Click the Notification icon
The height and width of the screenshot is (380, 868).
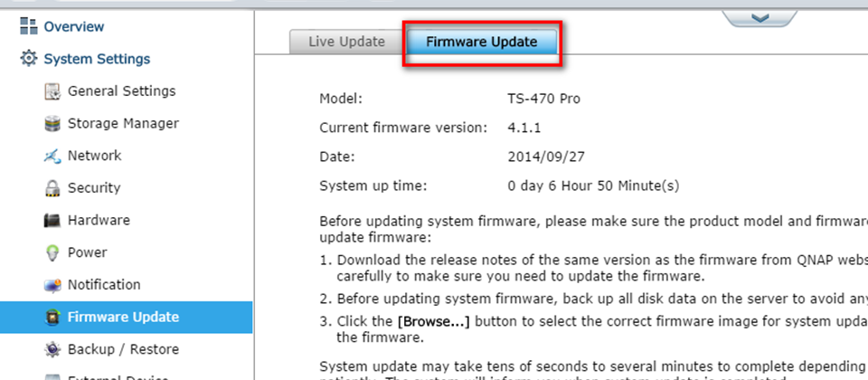tap(52, 285)
